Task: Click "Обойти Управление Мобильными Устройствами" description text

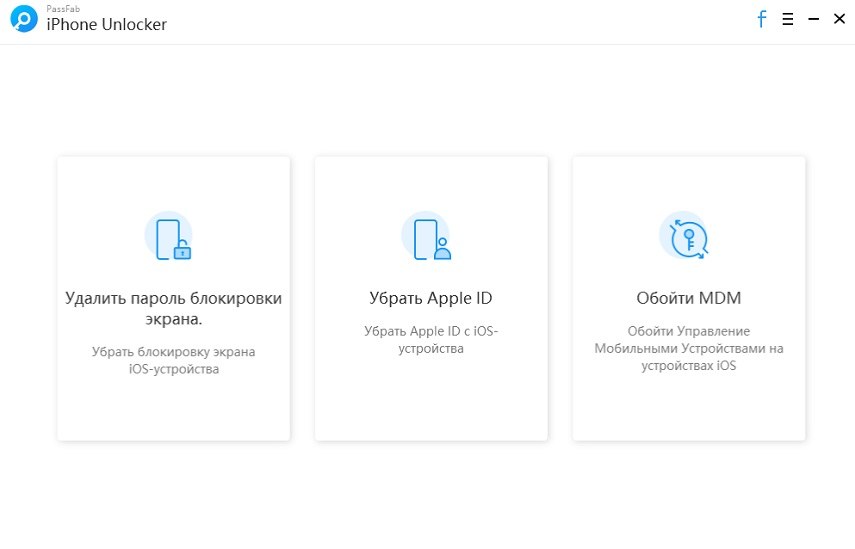Action: pos(688,348)
